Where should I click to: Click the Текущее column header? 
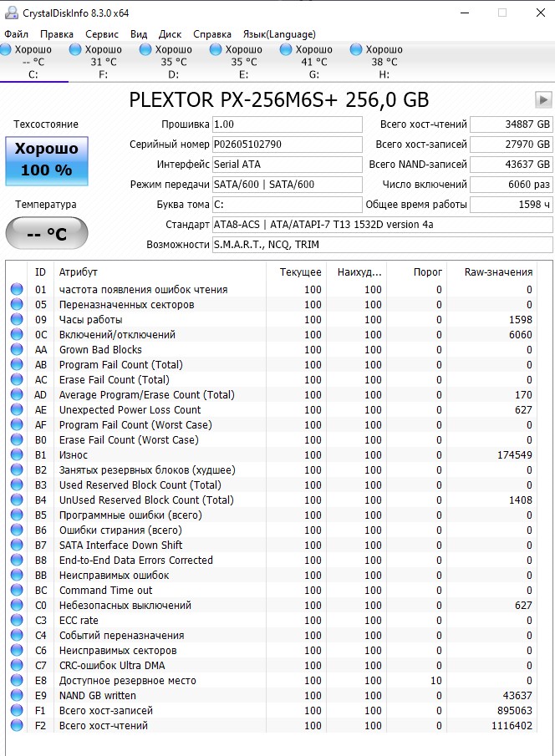pyautogui.click(x=297, y=272)
